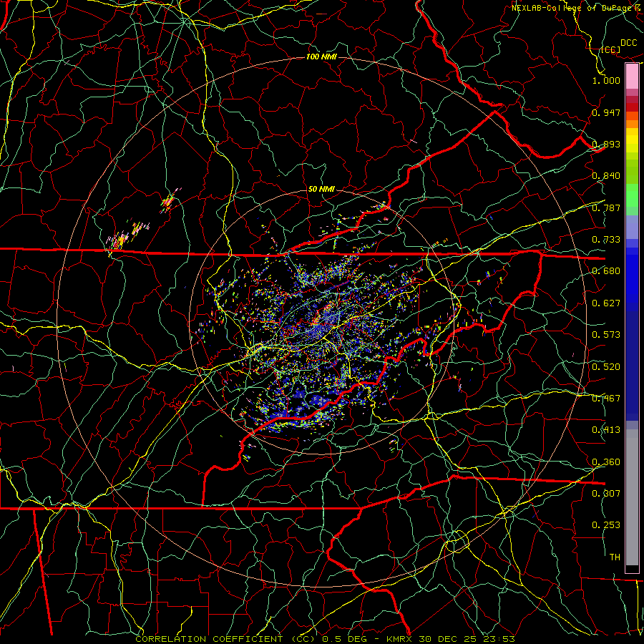Select the 0.893 legend value

(606, 144)
